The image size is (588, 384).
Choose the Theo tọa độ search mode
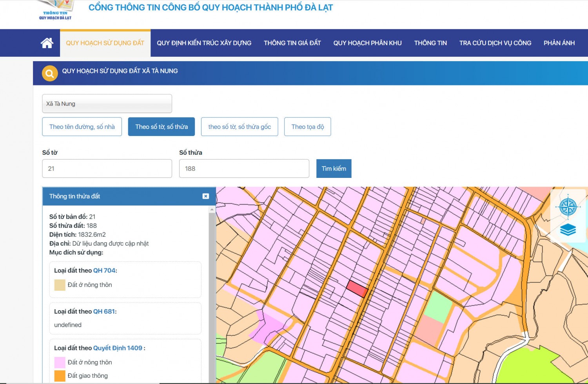click(307, 127)
